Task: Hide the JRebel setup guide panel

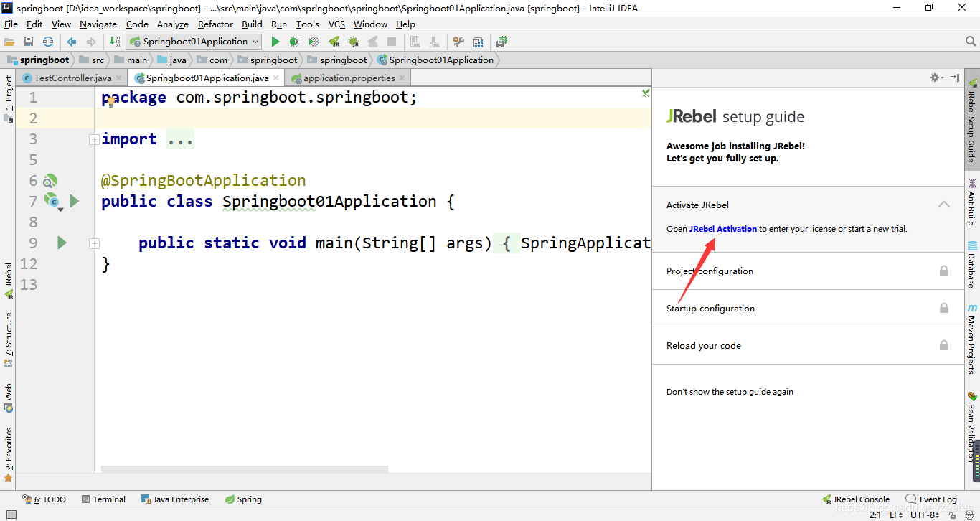Action: (955, 78)
